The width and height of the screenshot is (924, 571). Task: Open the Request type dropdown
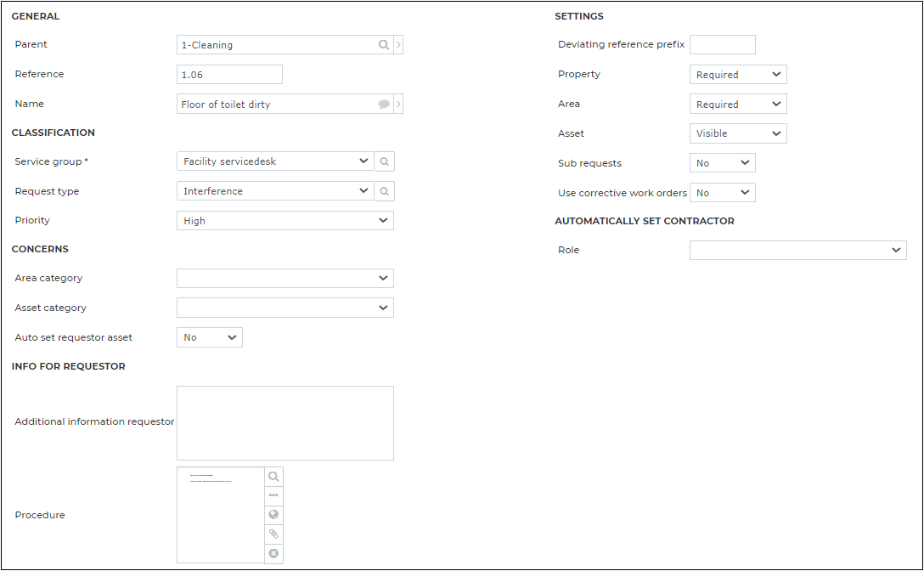[x=276, y=191]
